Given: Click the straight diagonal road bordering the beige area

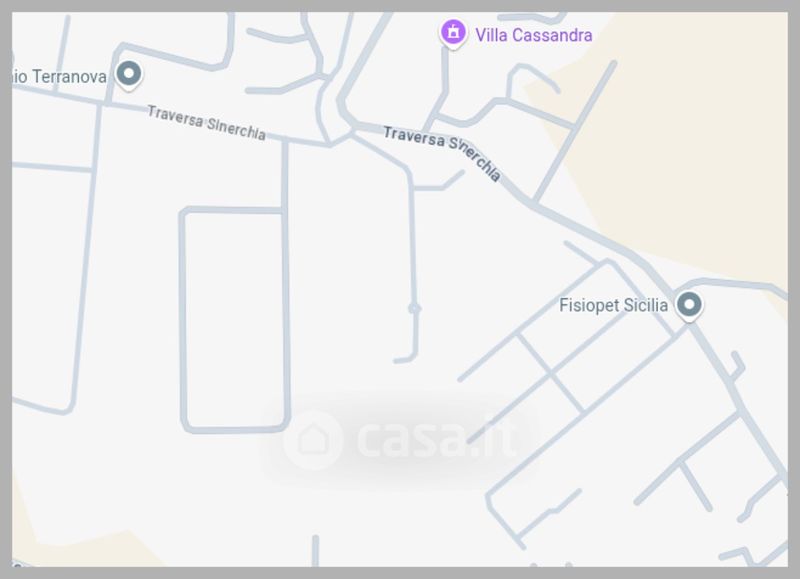Looking at the screenshot, I should click(574, 132).
